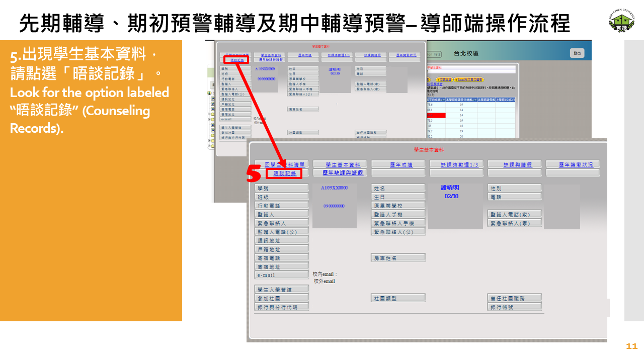
Task: Click 原畢業學校 label in the enlarged window
Action: [x=398, y=206]
